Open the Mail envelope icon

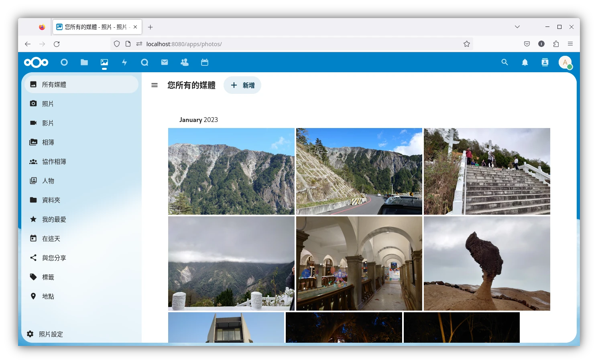165,62
